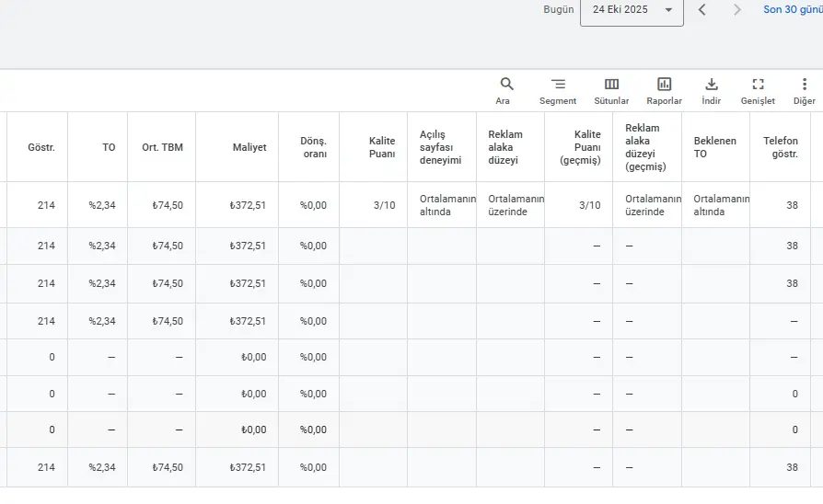This screenshot has height=504, width=823.
Task: Sort by Açılış sayfası deneyimi header
Action: point(440,147)
